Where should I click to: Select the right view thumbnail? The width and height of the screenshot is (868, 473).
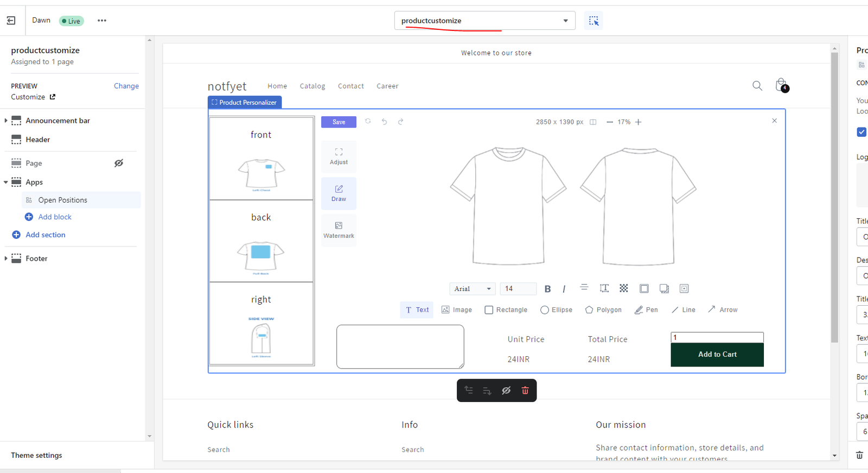click(x=261, y=324)
